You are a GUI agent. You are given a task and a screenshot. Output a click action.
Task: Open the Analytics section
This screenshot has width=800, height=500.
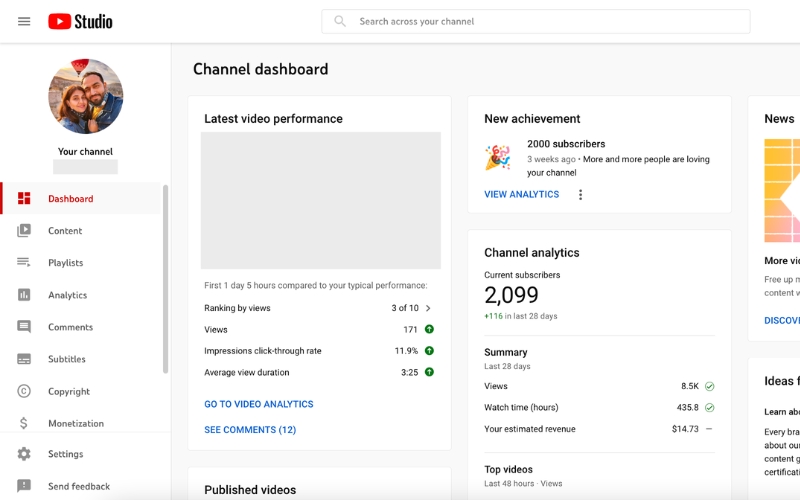point(81,294)
